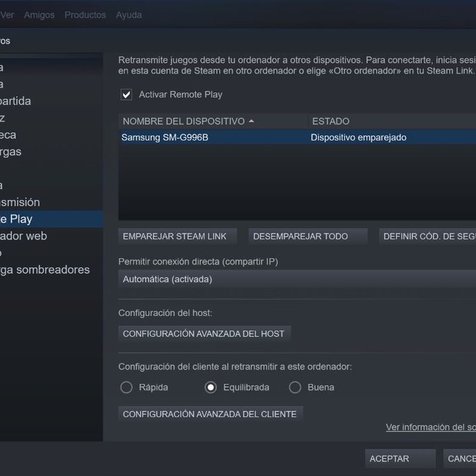Image resolution: width=476 pixels, height=476 pixels.
Task: Choose the Equilibrada client setting
Action: click(x=211, y=387)
